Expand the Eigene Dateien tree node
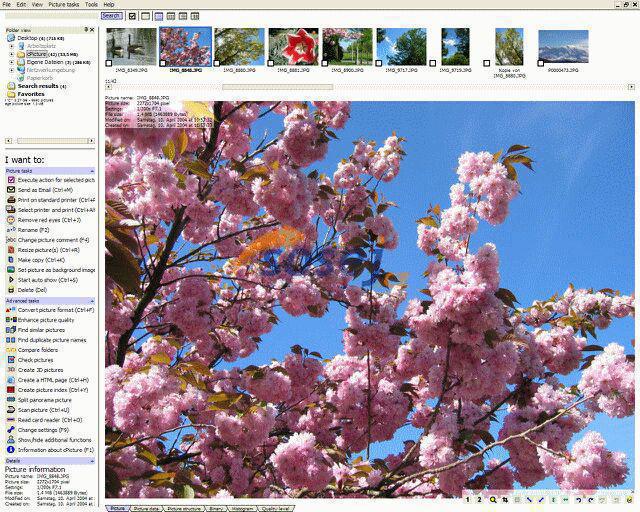This screenshot has height=512, width=640. 12,62
